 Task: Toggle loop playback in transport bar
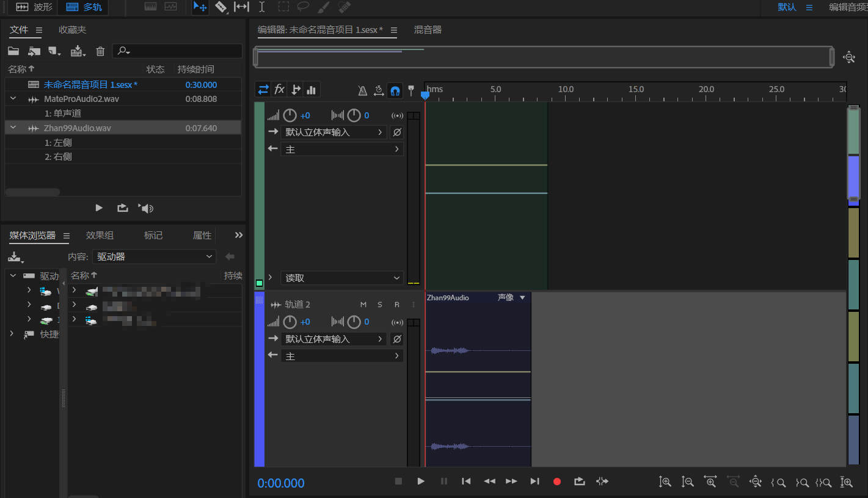point(579,482)
